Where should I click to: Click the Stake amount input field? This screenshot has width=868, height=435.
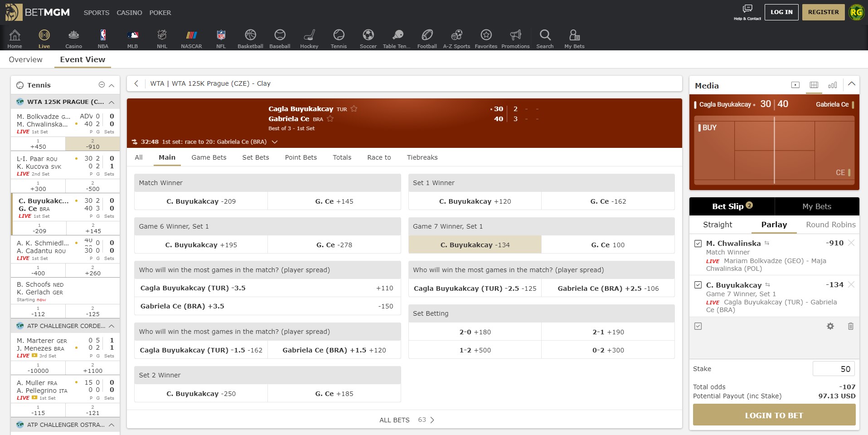pyautogui.click(x=834, y=369)
